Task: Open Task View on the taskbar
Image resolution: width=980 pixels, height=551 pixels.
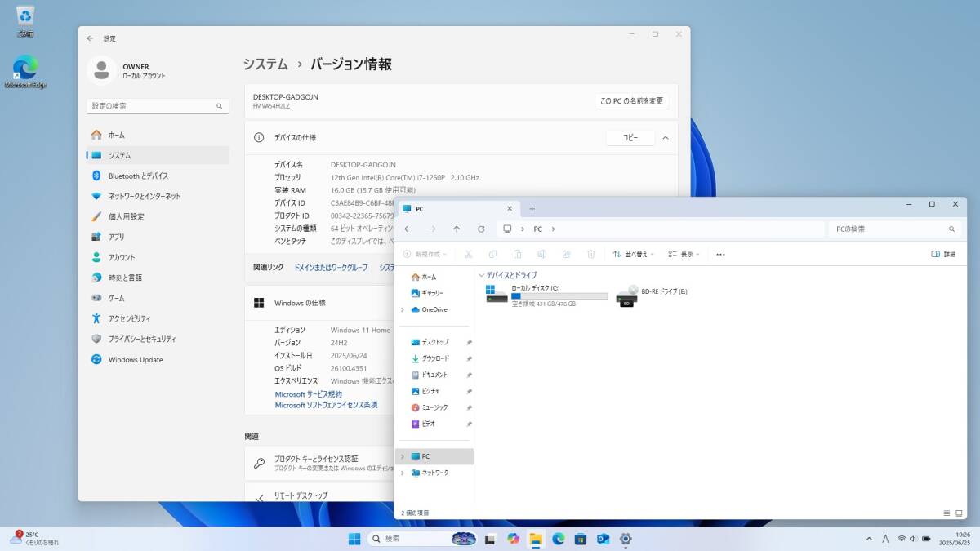Action: pyautogui.click(x=490, y=539)
